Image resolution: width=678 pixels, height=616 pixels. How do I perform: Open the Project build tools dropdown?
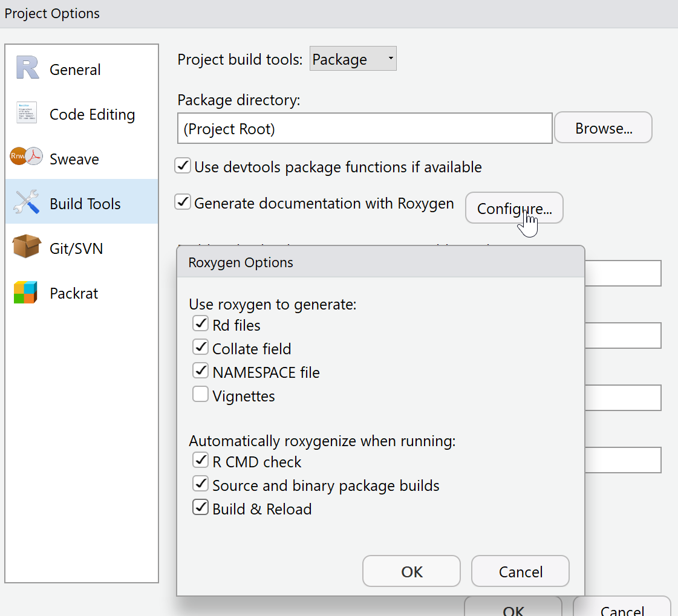(353, 58)
